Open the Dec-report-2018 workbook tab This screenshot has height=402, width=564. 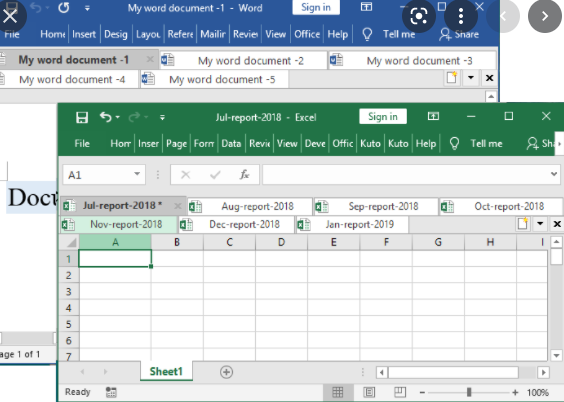click(x=236, y=224)
